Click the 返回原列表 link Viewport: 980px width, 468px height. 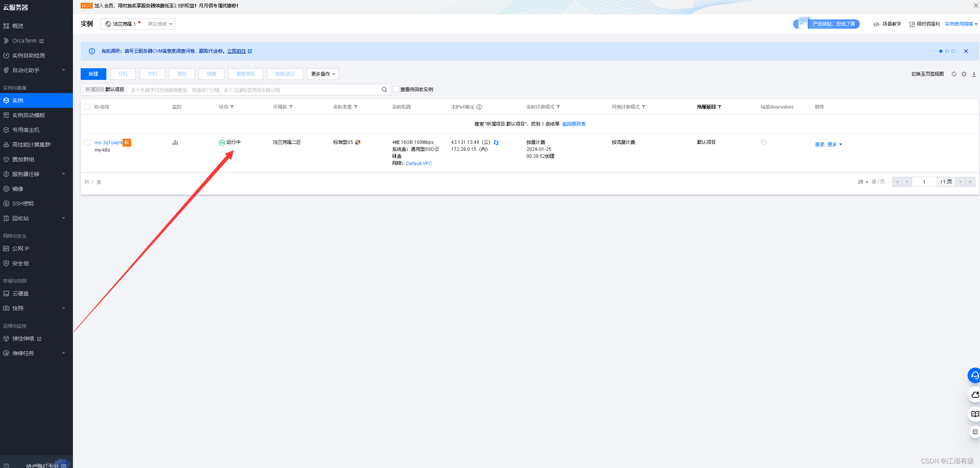(x=573, y=124)
